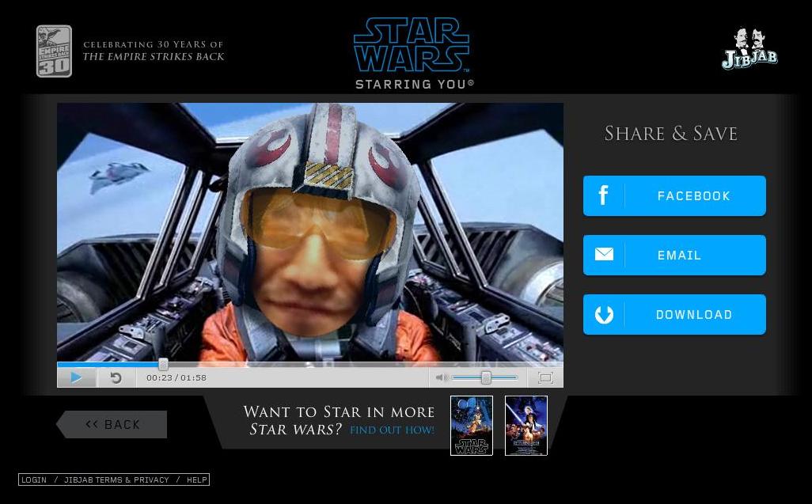This screenshot has height=504, width=812.
Task: Adjust the volume slider handle
Action: (486, 377)
